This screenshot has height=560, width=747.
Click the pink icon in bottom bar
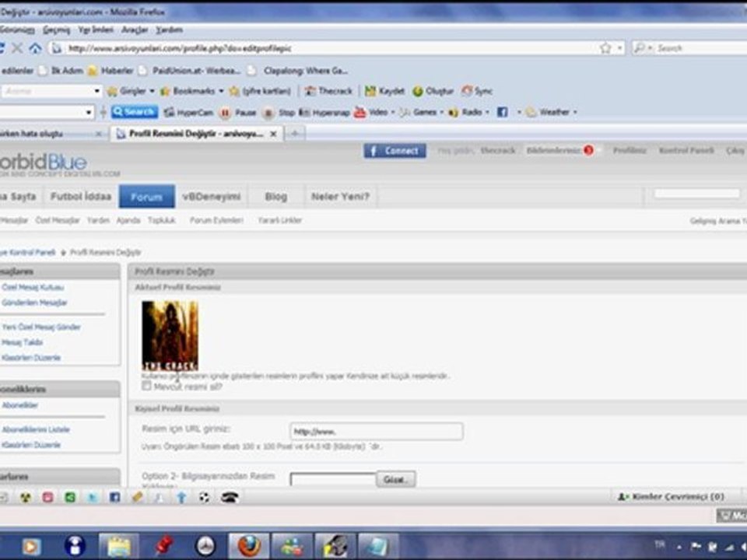click(47, 498)
